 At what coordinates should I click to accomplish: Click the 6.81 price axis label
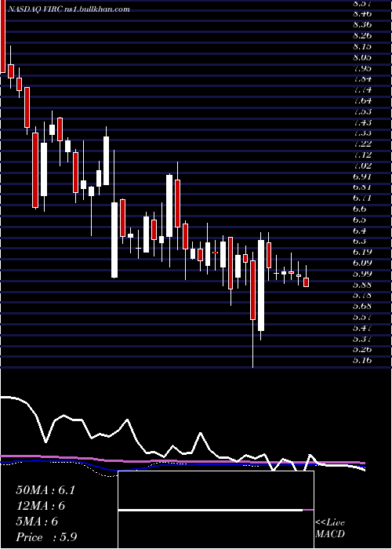click(x=362, y=187)
